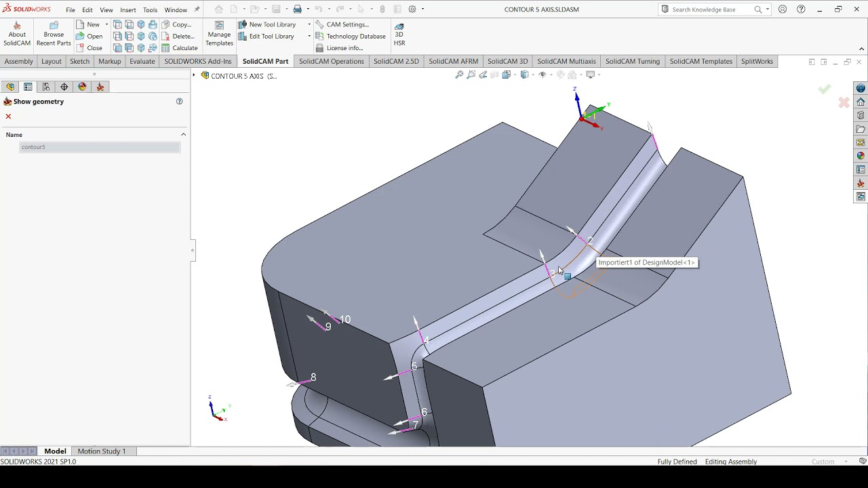The height and width of the screenshot is (488, 868).
Task: Open the Appearances sphere icon in task pane
Action: point(861,156)
